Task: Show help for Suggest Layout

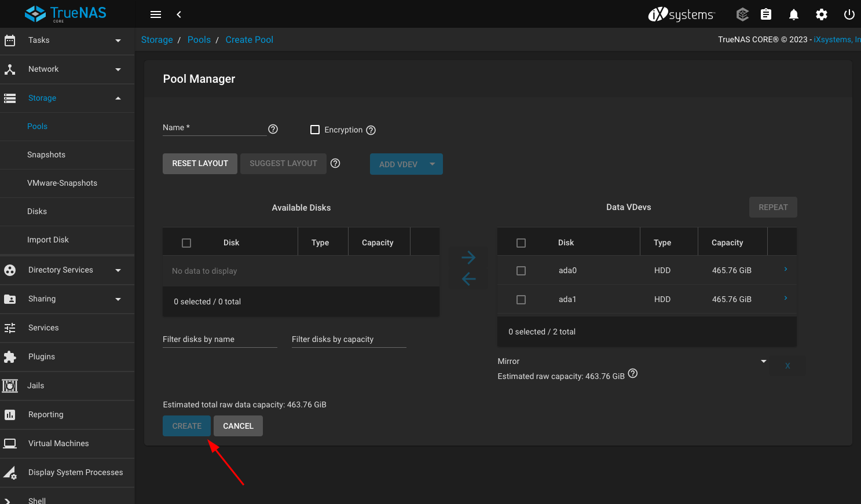Action: (335, 163)
